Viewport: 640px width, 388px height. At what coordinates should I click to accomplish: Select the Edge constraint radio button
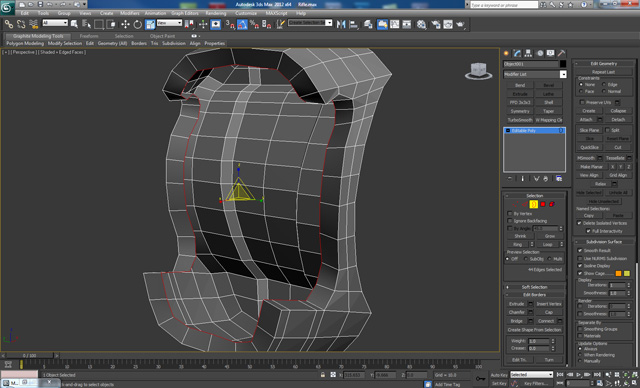604,84
